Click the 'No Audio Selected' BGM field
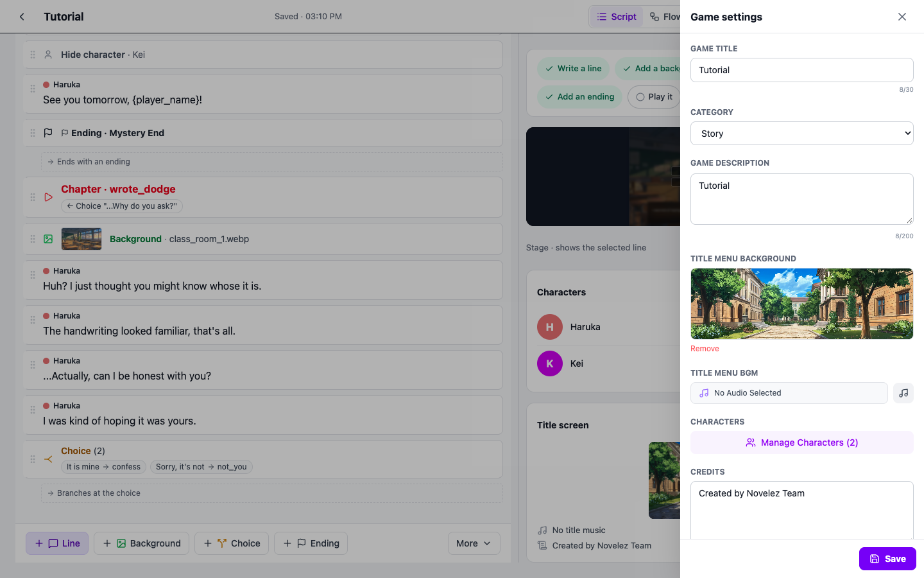The height and width of the screenshot is (578, 924). 789,393
